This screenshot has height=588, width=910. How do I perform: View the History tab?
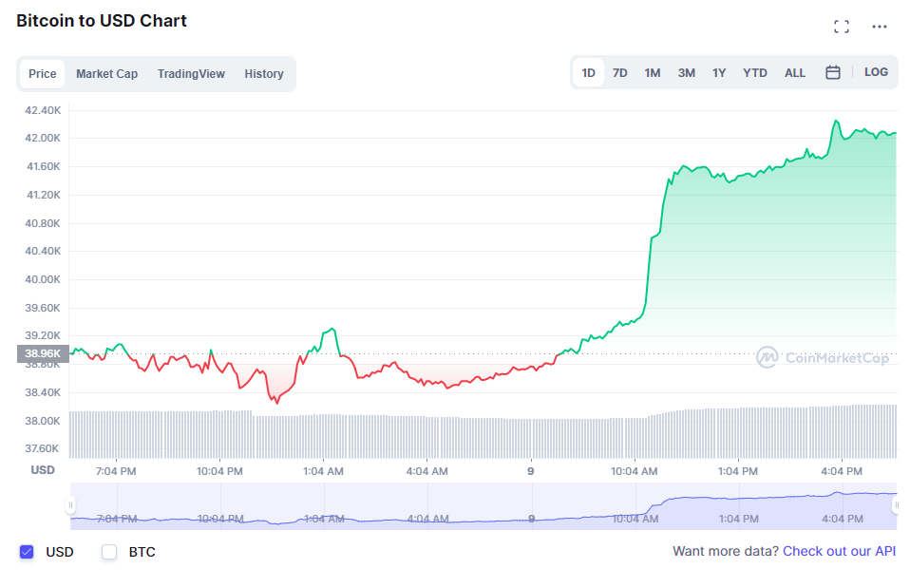[263, 73]
